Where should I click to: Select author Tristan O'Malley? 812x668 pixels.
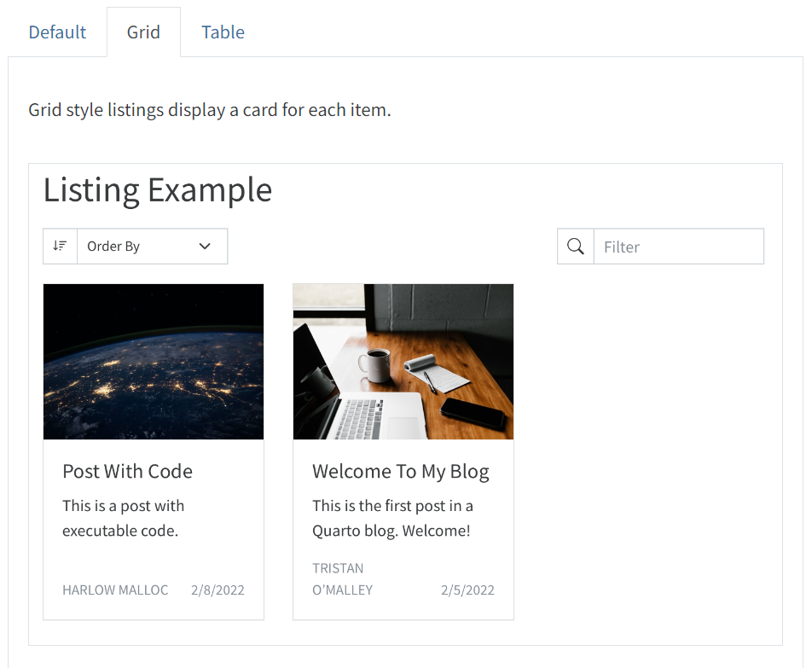pyautogui.click(x=342, y=579)
